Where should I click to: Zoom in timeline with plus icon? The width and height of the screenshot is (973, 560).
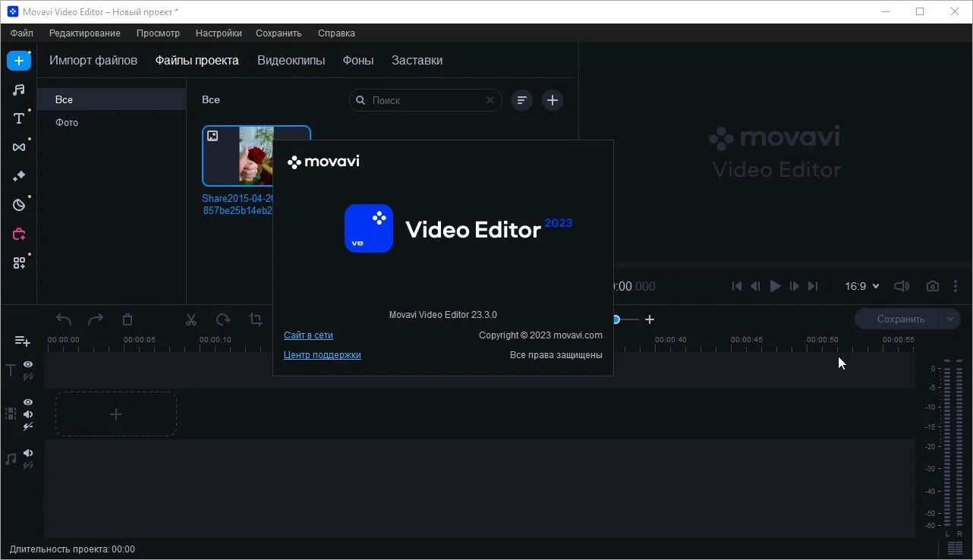coord(650,319)
